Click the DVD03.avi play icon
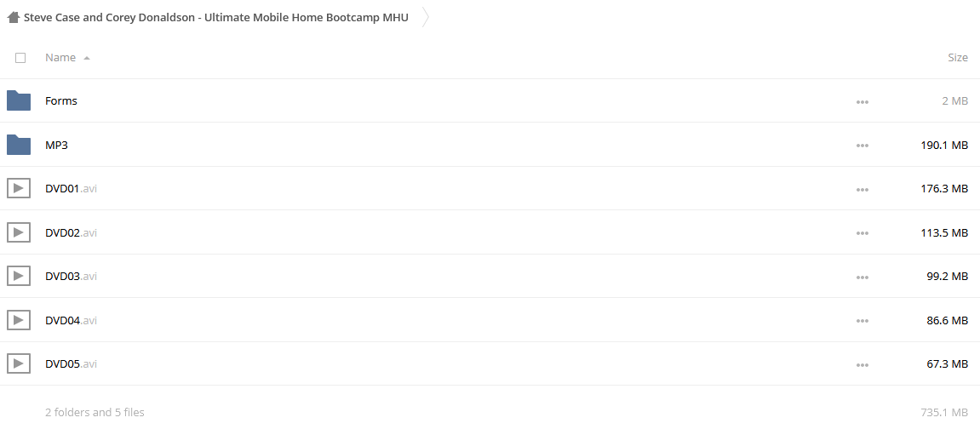 [19, 276]
